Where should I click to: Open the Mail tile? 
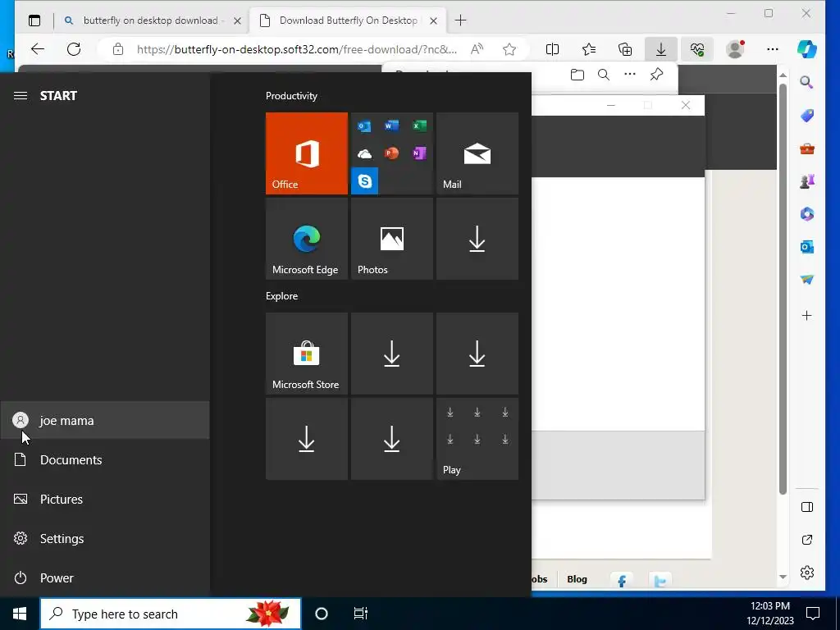[x=477, y=153]
